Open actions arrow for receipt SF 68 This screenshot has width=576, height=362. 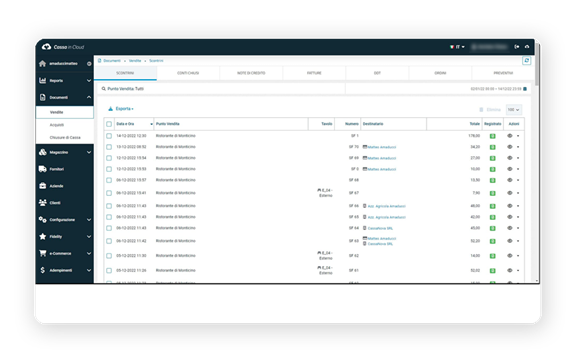(x=518, y=180)
